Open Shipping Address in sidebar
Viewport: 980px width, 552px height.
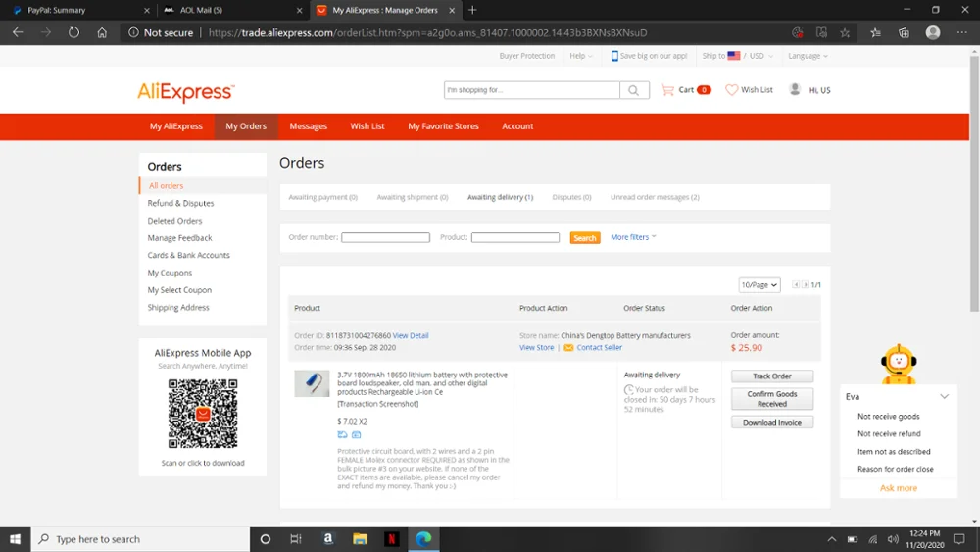[x=178, y=308]
